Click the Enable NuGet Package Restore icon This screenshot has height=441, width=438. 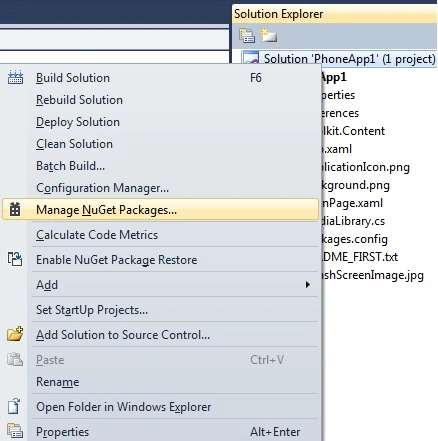[x=15, y=259]
